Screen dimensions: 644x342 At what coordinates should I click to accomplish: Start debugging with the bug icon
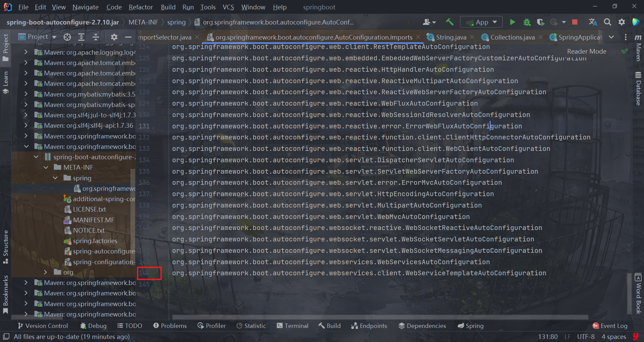[x=527, y=22]
